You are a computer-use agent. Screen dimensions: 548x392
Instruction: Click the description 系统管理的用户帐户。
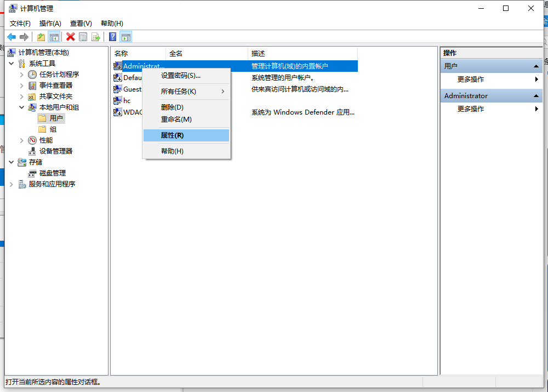[283, 78]
